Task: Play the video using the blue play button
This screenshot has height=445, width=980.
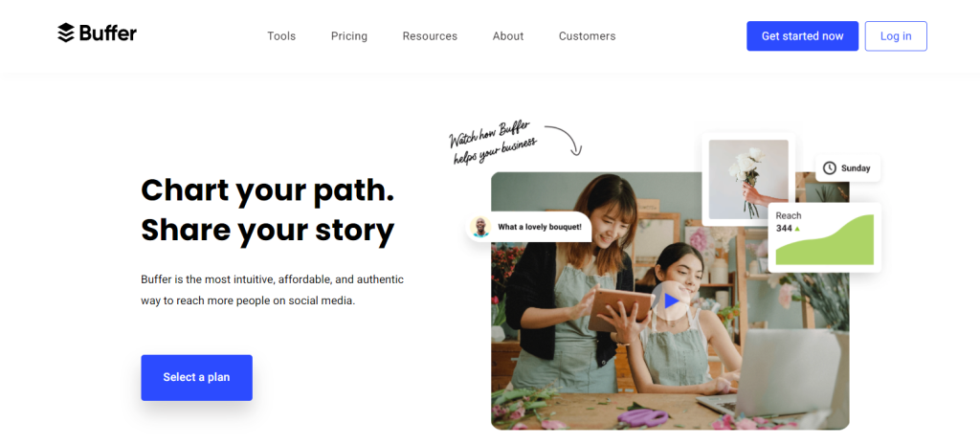Action: pyautogui.click(x=671, y=300)
